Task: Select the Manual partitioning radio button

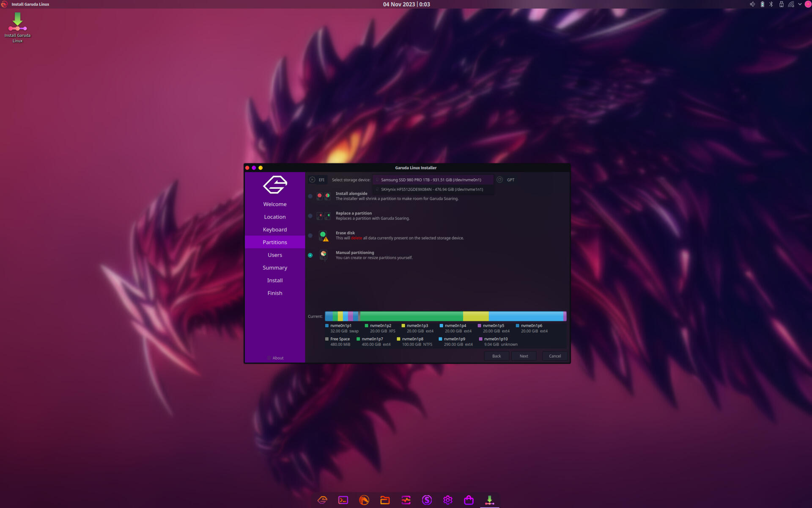Action: (x=310, y=255)
